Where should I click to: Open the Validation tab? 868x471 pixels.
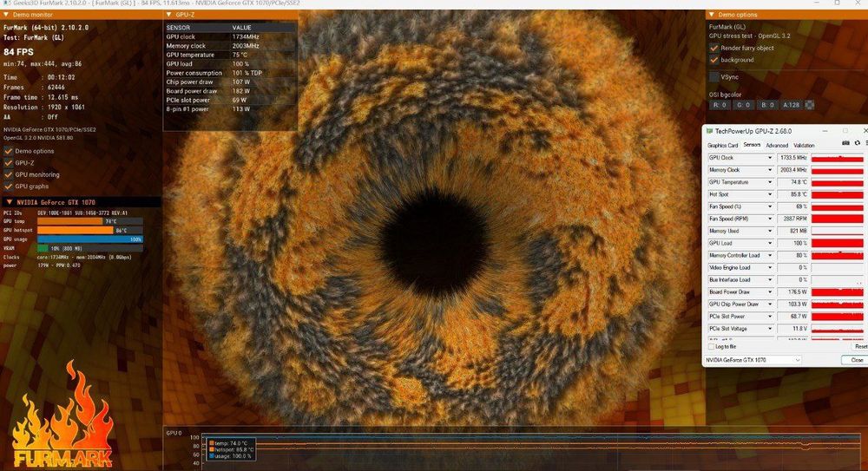pyautogui.click(x=804, y=145)
